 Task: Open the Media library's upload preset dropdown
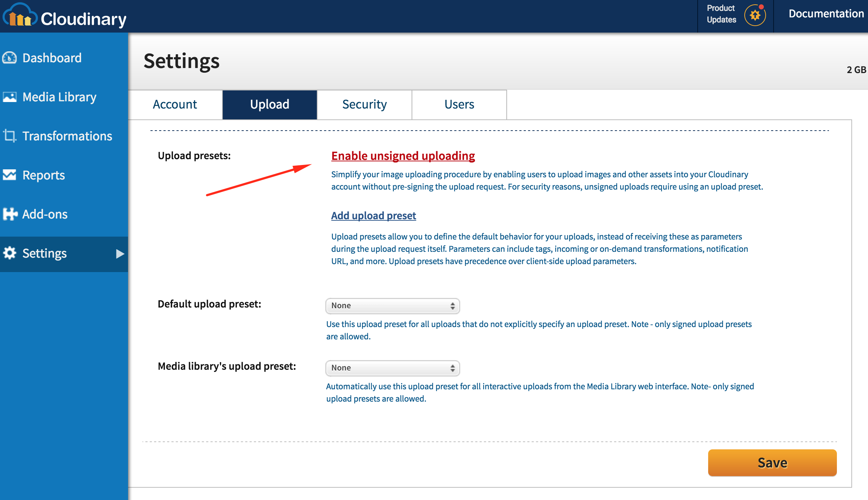(x=393, y=368)
